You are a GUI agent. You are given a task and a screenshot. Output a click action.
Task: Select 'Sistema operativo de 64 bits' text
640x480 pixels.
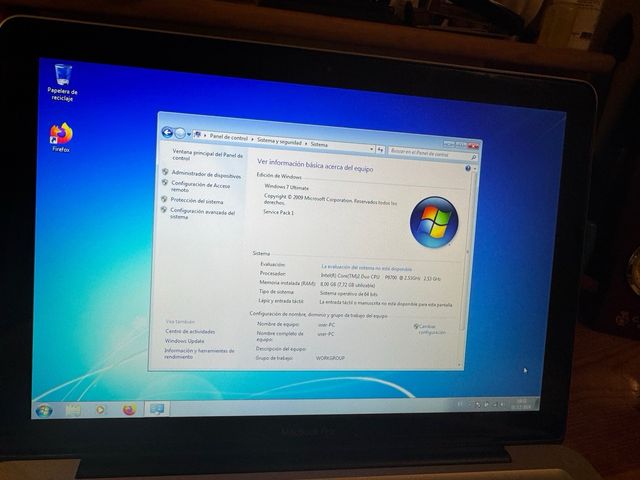(349, 293)
